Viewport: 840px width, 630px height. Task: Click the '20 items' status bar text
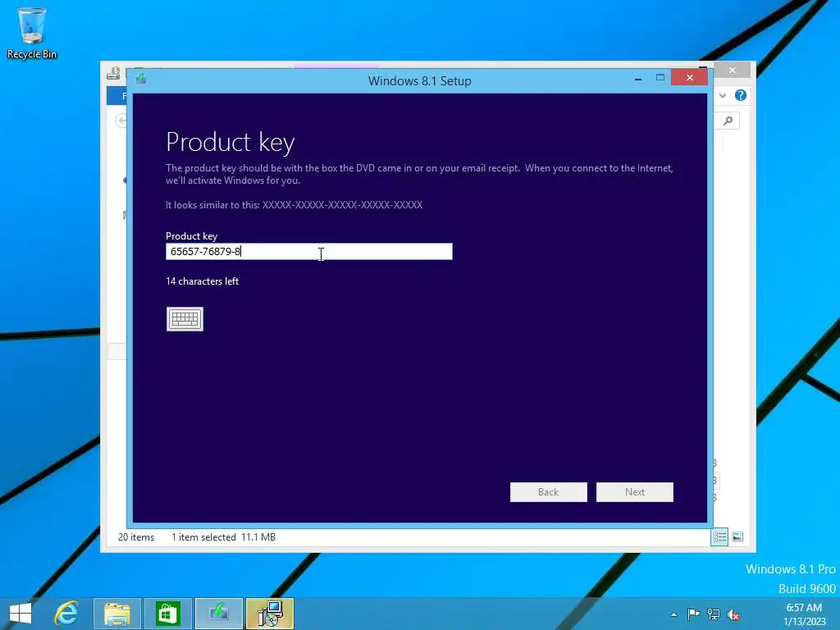(136, 536)
